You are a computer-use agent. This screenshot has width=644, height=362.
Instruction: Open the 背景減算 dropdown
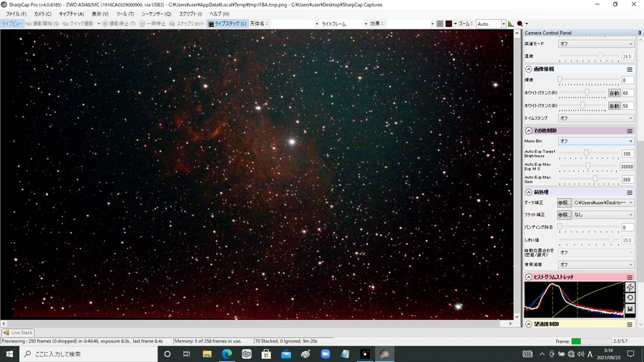click(x=596, y=265)
